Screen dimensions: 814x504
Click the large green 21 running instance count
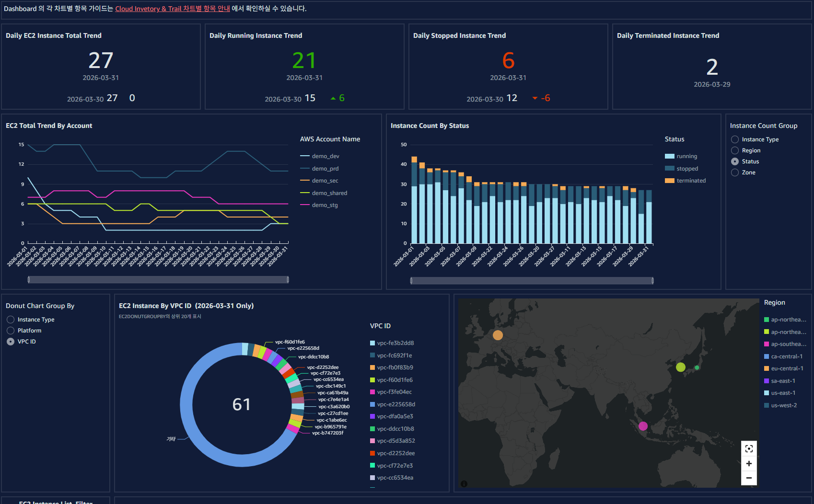[x=304, y=60]
